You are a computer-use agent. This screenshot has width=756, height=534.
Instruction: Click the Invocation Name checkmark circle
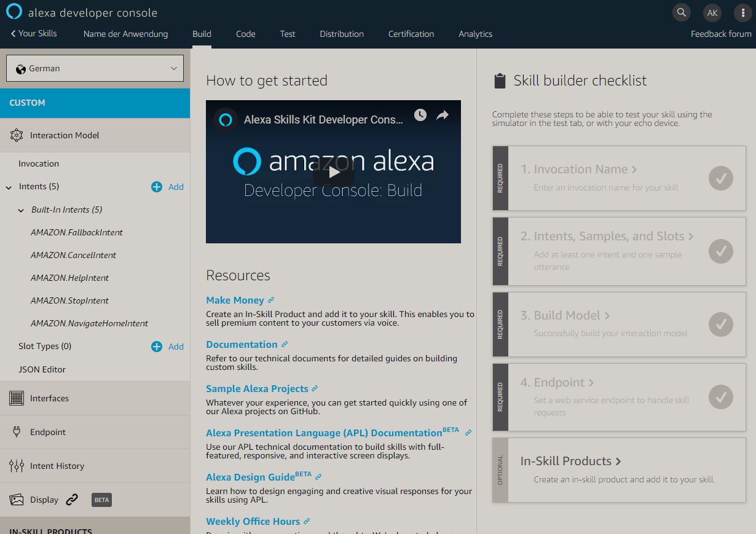[x=721, y=178]
